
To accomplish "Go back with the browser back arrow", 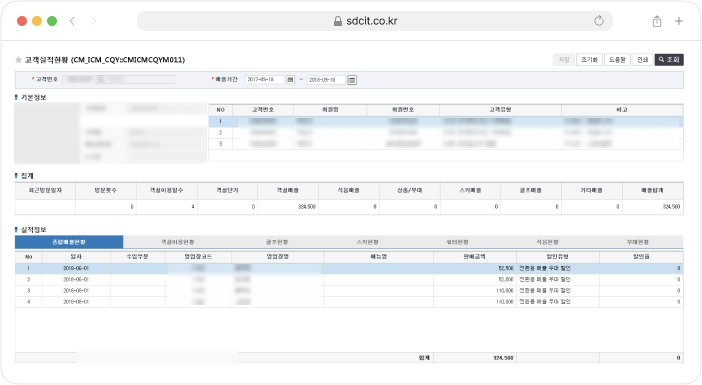I will point(72,21).
